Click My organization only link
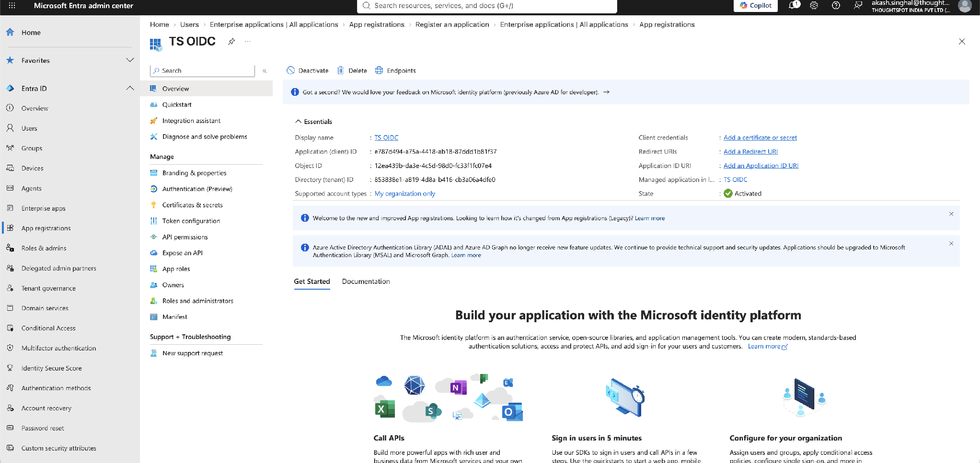980x463 pixels. (405, 193)
